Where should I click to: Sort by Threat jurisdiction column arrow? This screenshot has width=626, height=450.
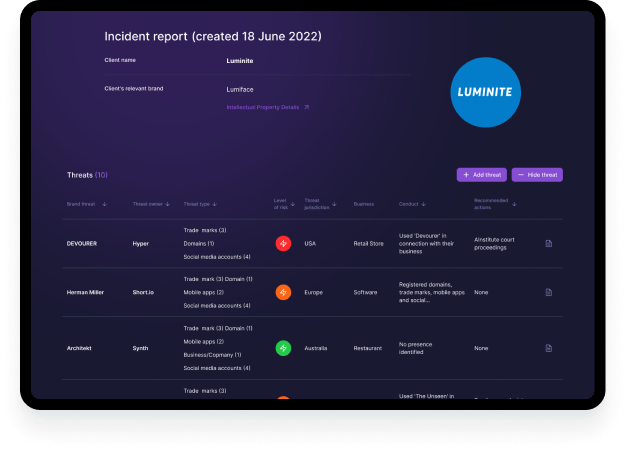coord(334,204)
